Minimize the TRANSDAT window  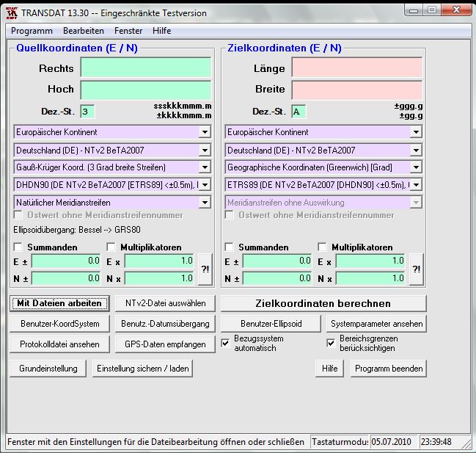coord(414,10)
